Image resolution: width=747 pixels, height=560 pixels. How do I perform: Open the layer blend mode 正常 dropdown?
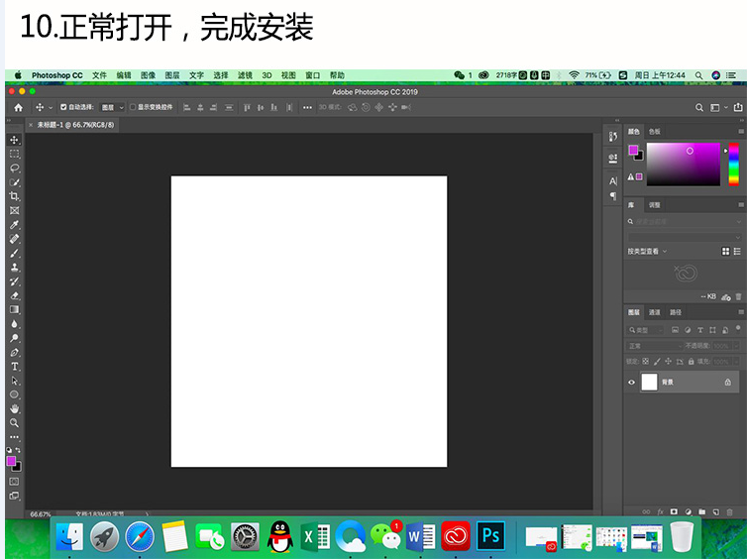point(655,346)
